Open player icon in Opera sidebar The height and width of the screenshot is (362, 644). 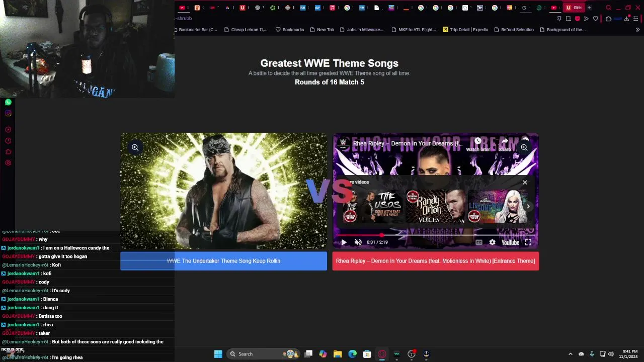click(x=8, y=130)
